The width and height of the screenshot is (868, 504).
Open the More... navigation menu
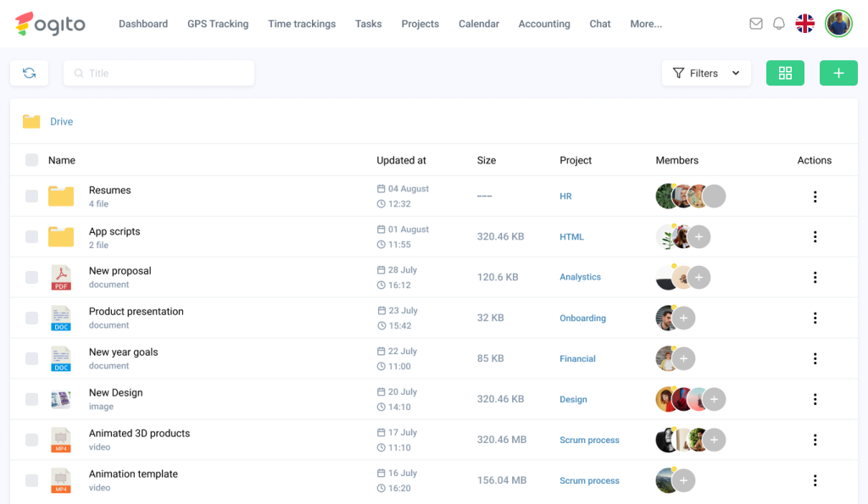point(646,24)
